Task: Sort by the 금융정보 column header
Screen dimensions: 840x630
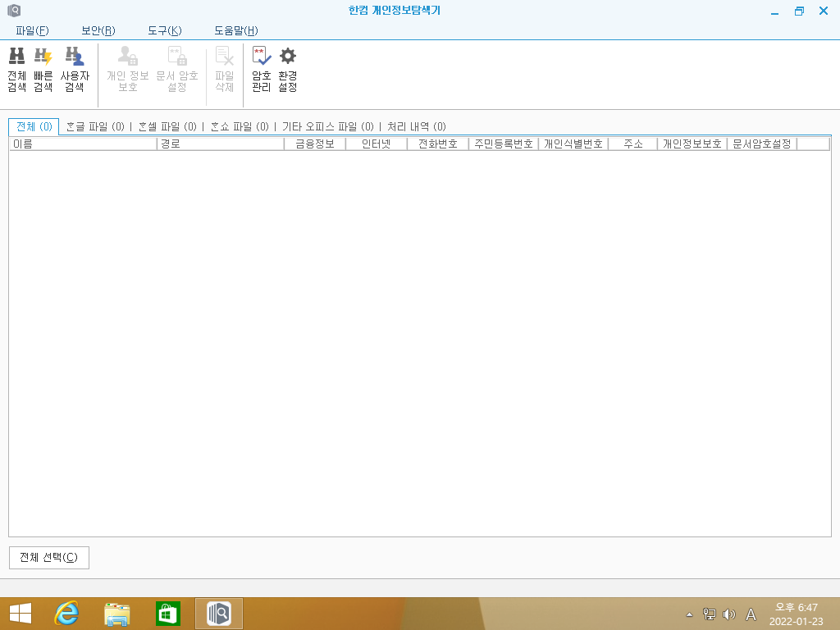Action: [x=315, y=144]
